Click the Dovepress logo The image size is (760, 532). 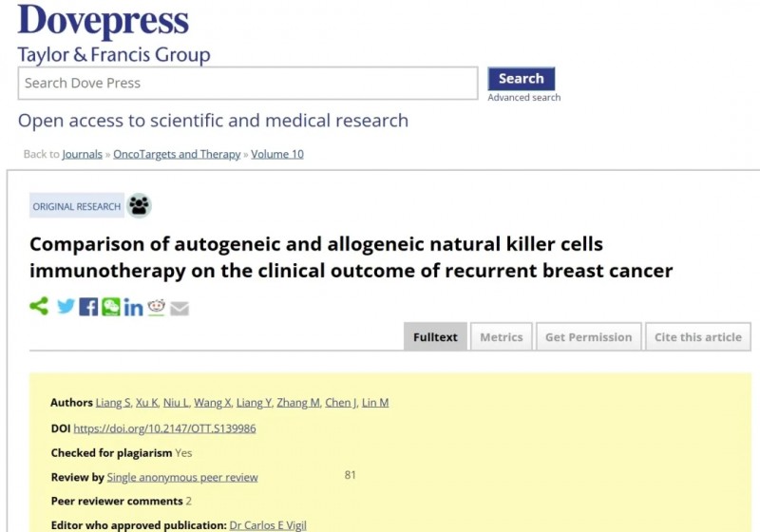(104, 20)
